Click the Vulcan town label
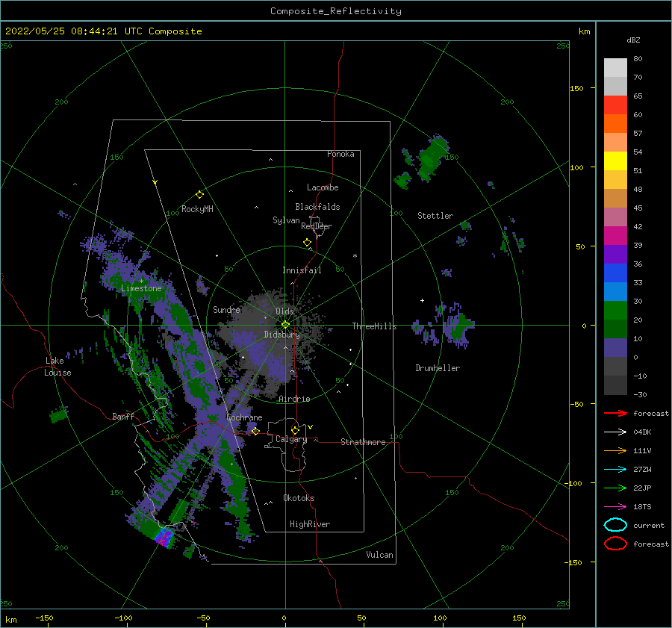The height and width of the screenshot is (628, 672). point(379,555)
